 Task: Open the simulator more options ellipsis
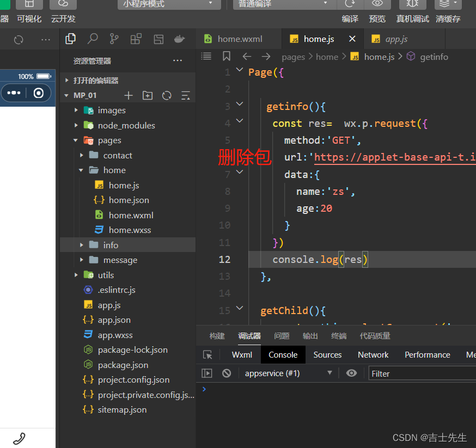point(46,39)
